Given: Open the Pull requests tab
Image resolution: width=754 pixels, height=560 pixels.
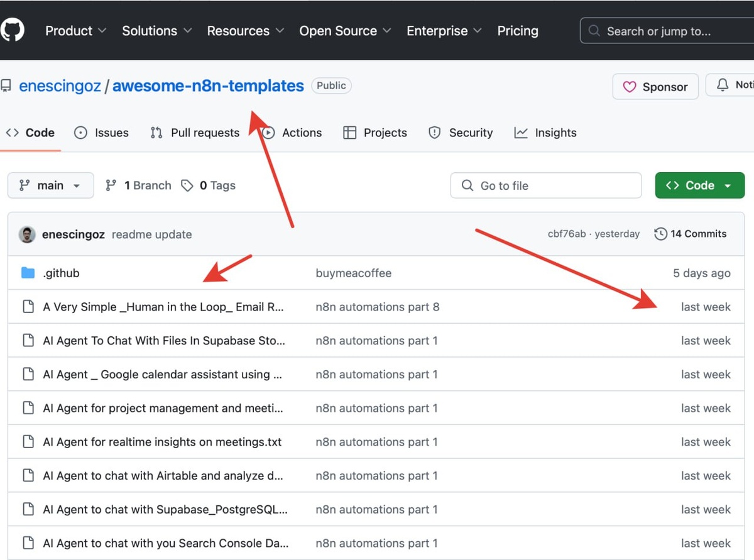Looking at the screenshot, I should click(x=195, y=133).
